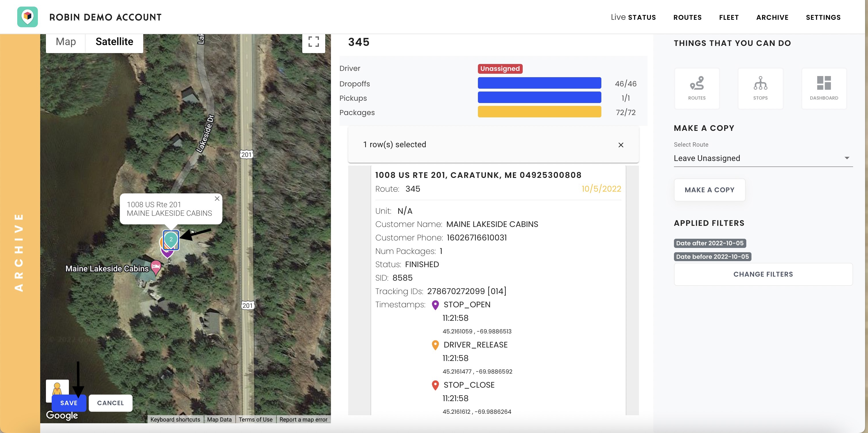Close the map address info popup
Screen dimensions: 868x433
(217, 199)
